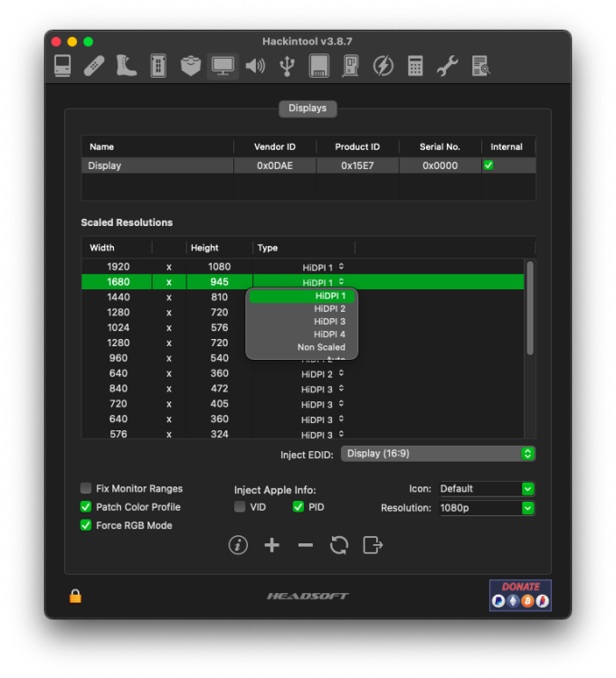Click the Displays section label
Viewport: 616px width, 678px height.
point(308,108)
